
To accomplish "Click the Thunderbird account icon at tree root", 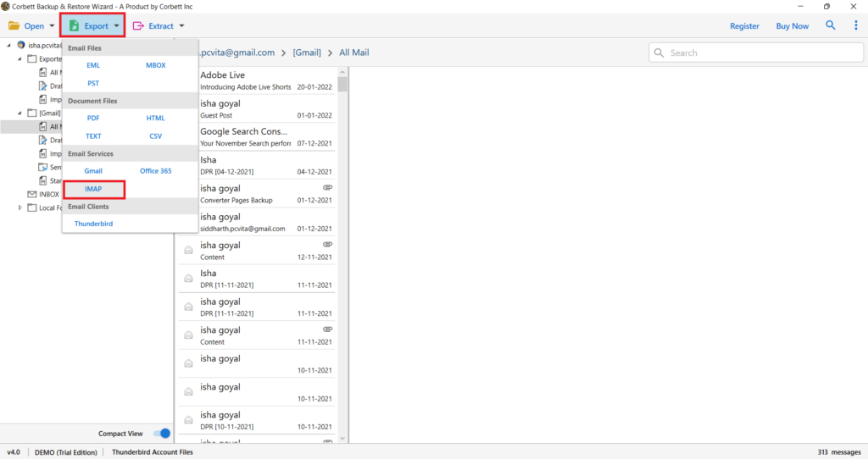I will click(x=21, y=45).
